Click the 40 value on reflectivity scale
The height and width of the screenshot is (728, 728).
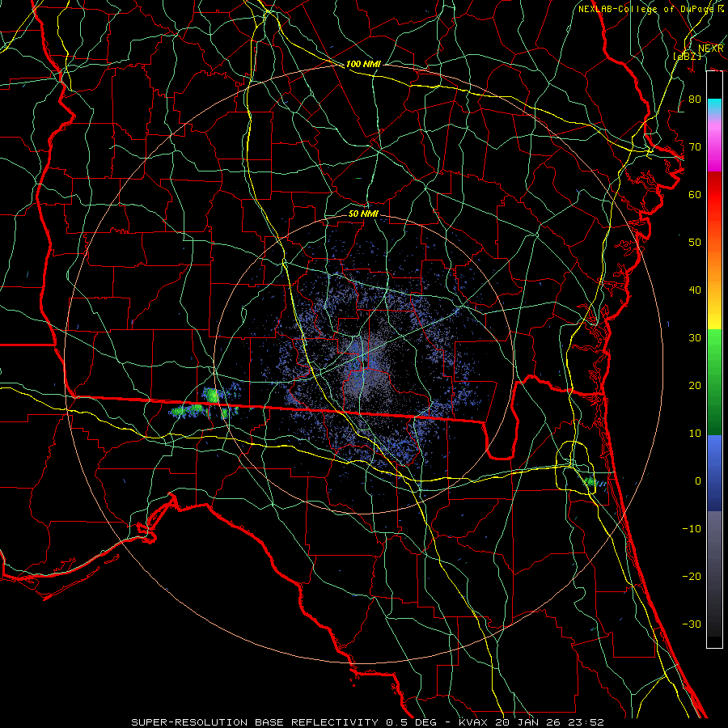point(695,290)
